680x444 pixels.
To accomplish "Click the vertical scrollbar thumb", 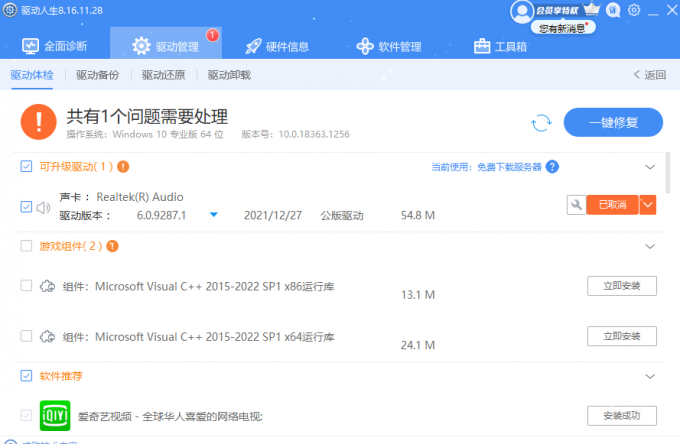I will 667,173.
